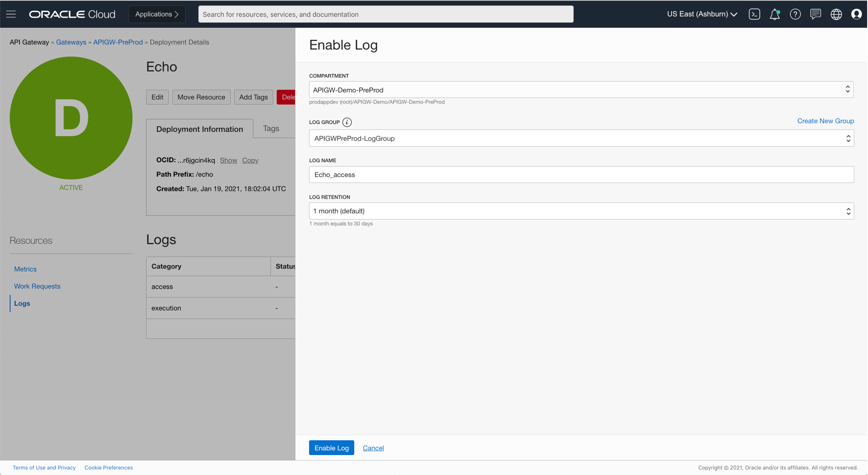This screenshot has width=868, height=475.
Task: Open the user profile avatar
Action: 856,14
